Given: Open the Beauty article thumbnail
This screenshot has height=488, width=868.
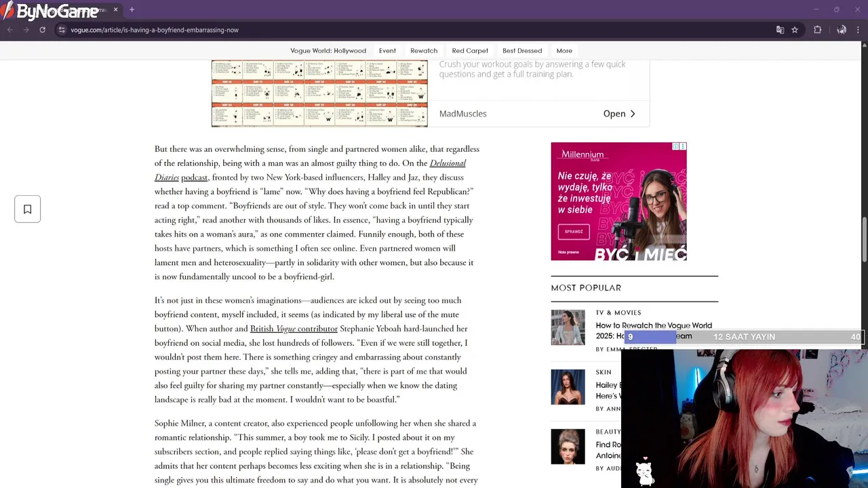Looking at the screenshot, I should [x=568, y=447].
